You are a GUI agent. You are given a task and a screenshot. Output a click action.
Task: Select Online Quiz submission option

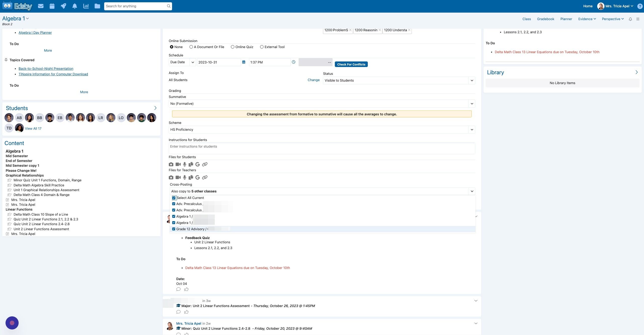[233, 47]
